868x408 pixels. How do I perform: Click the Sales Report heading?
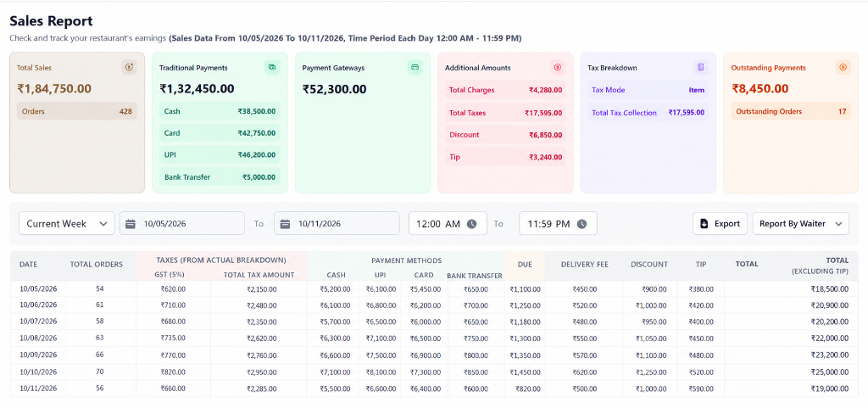(x=51, y=21)
